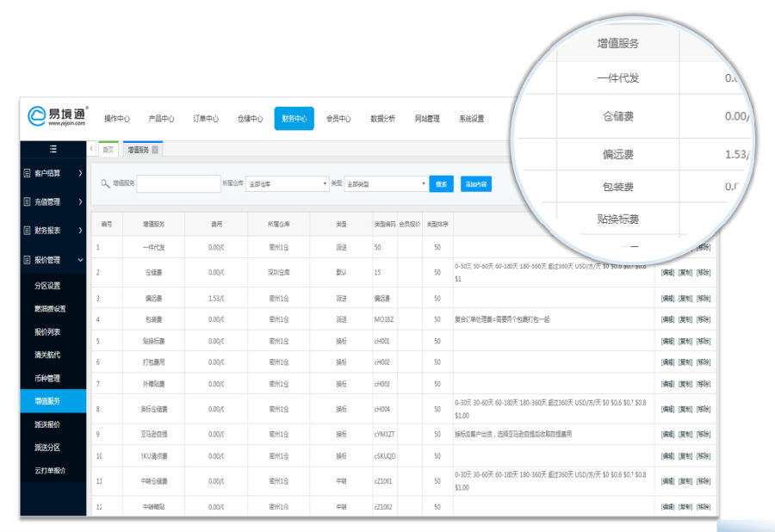Click type code cYMXZT cell
775x532 pixels.
pyautogui.click(x=385, y=434)
